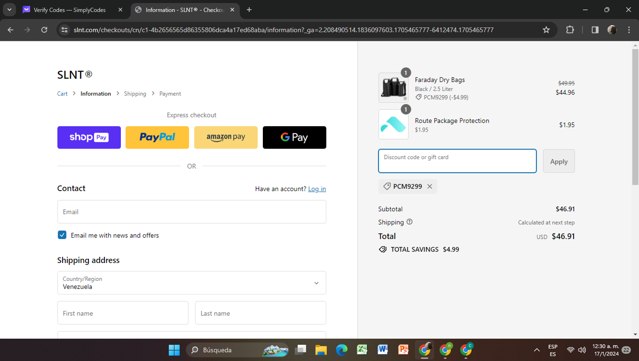Show shipping info tooltip icon
Screen dimensions: 639x361
[x=410, y=222]
